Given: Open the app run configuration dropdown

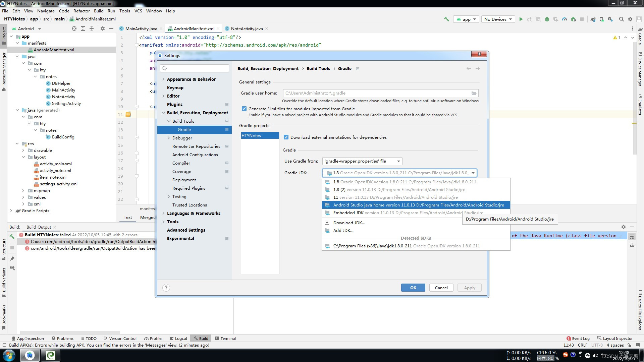Looking at the screenshot, I should coord(466,19).
